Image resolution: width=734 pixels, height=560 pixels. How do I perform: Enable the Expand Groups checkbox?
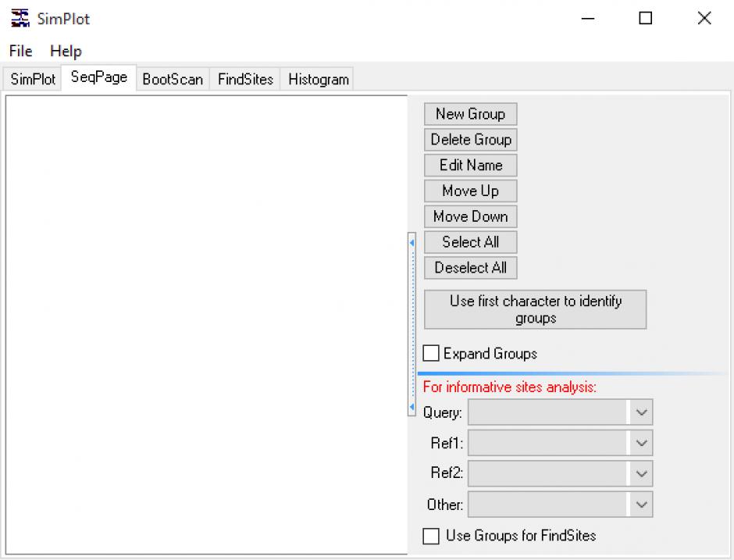(x=431, y=353)
